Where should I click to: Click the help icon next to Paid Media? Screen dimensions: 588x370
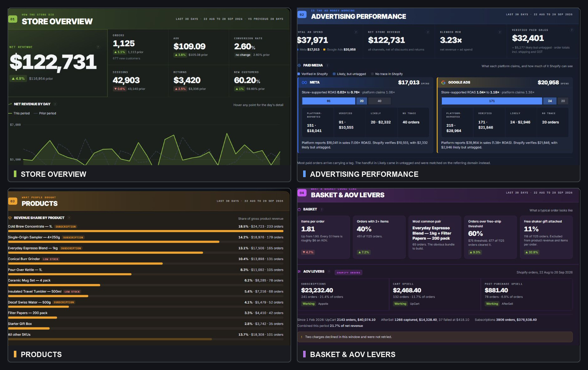click(327, 65)
